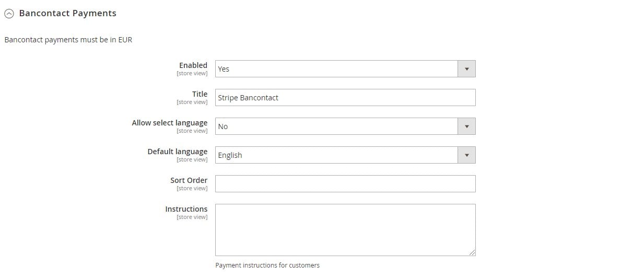Click inside the Instructions text area
Image resolution: width=644 pixels, height=277 pixels.
pos(345,230)
